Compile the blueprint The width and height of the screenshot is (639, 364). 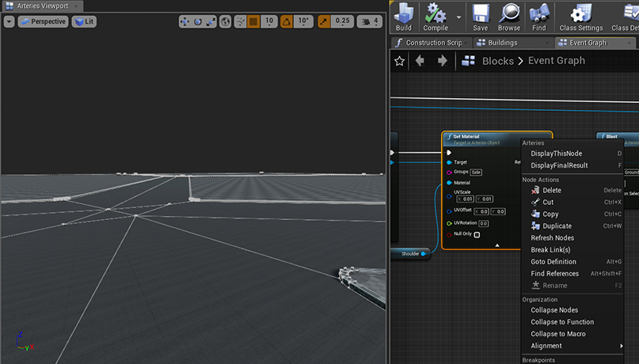point(436,17)
